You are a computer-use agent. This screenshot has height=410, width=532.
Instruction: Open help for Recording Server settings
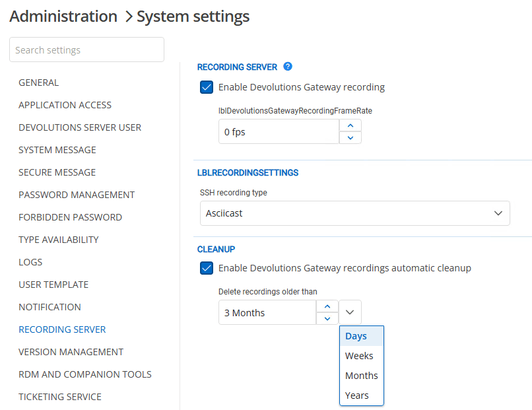tap(288, 67)
